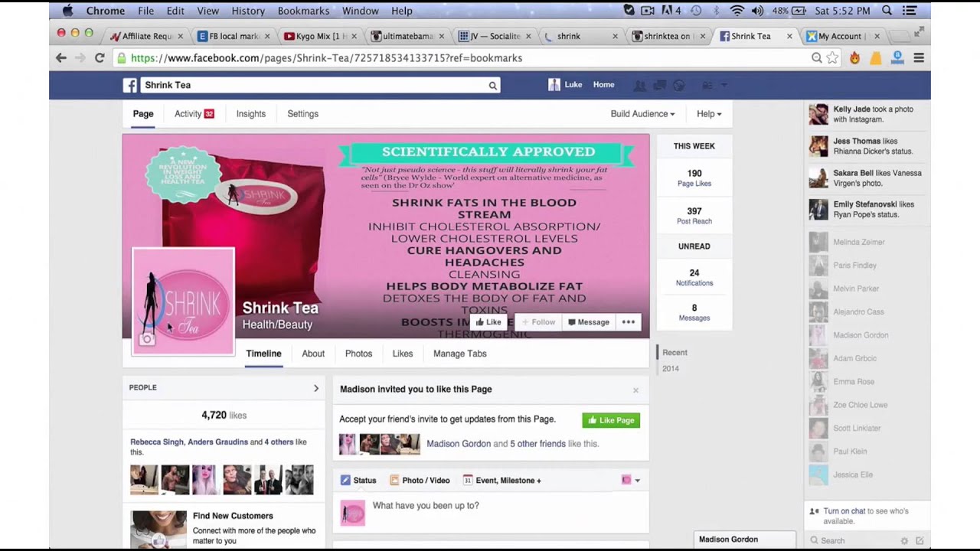This screenshot has height=551, width=980.
Task: Switch to Insights tab
Action: pyautogui.click(x=251, y=114)
